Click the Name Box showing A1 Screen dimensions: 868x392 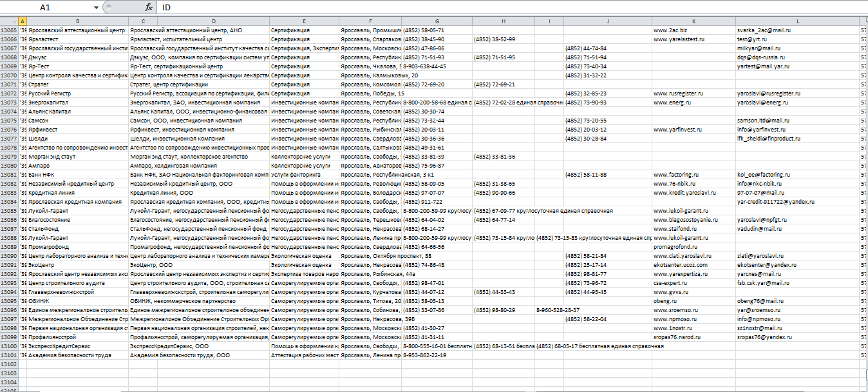click(x=45, y=7)
